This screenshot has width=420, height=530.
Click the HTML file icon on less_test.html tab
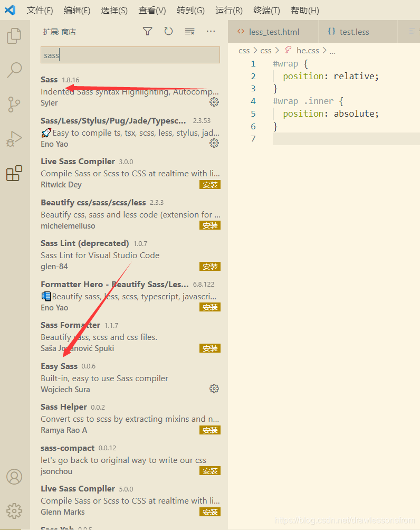[241, 32]
